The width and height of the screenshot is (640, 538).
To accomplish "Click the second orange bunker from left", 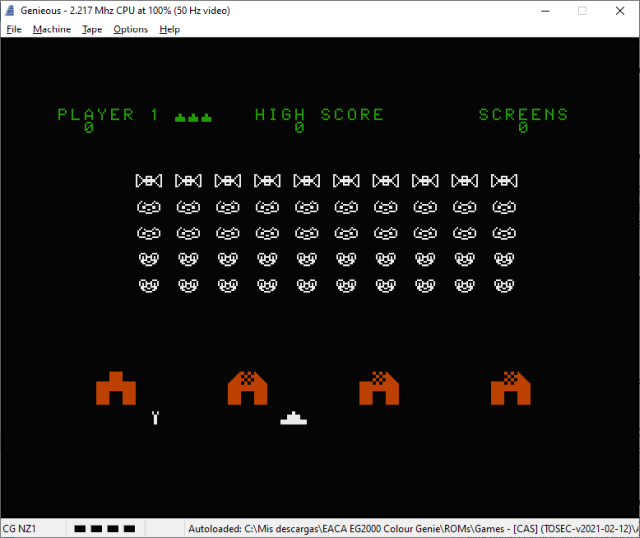I will [247, 388].
